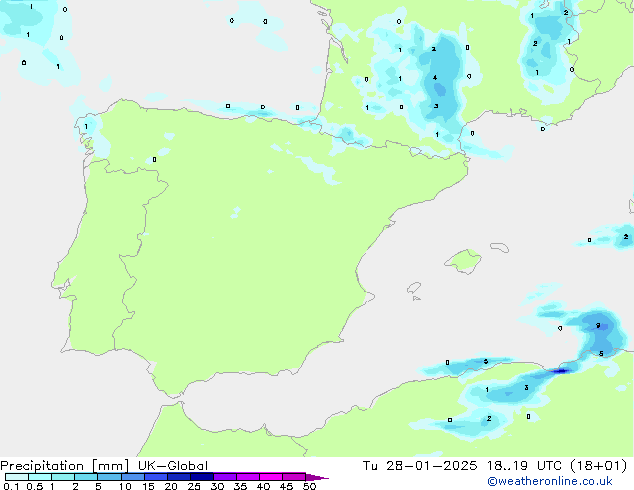Click the '18..19 UTC' time text
The image size is (634, 490).
(524, 466)
